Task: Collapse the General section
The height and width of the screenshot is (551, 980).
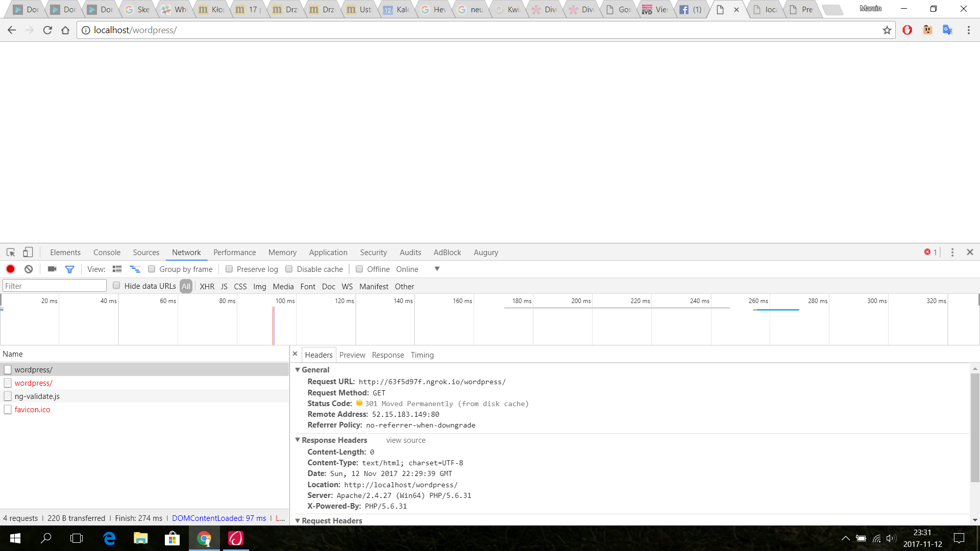Action: pos(298,369)
